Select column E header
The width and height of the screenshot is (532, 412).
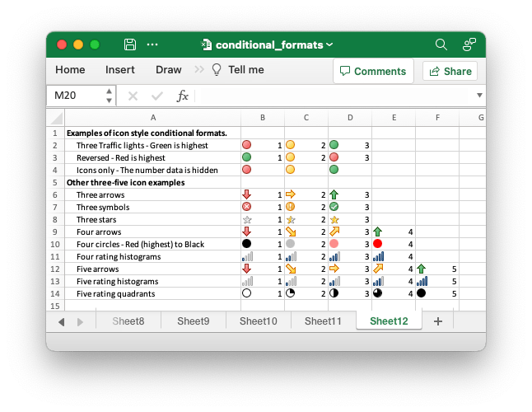[x=394, y=118]
